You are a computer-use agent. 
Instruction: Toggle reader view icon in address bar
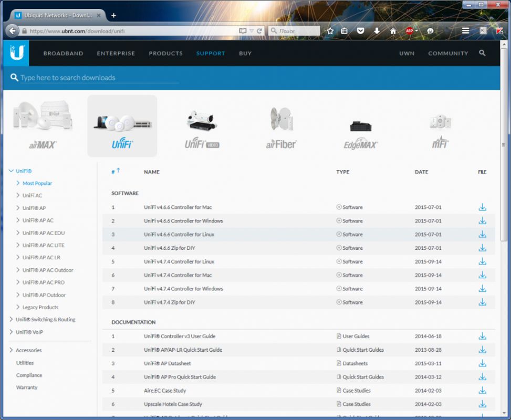coord(243,31)
